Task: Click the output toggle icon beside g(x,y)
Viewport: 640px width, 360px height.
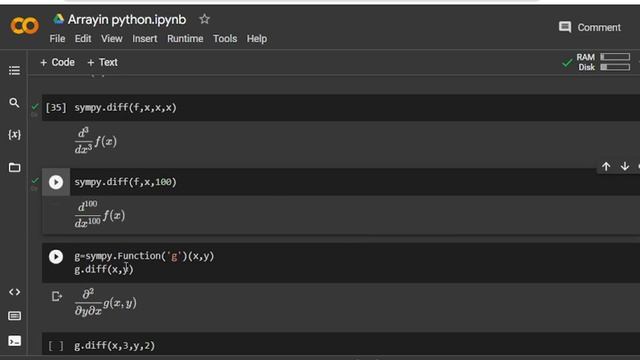Action: 57,296
